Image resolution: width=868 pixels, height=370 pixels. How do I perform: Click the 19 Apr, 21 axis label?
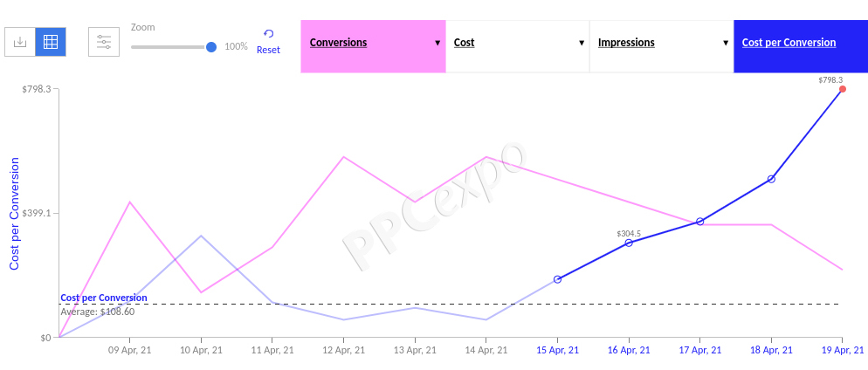coord(842,350)
